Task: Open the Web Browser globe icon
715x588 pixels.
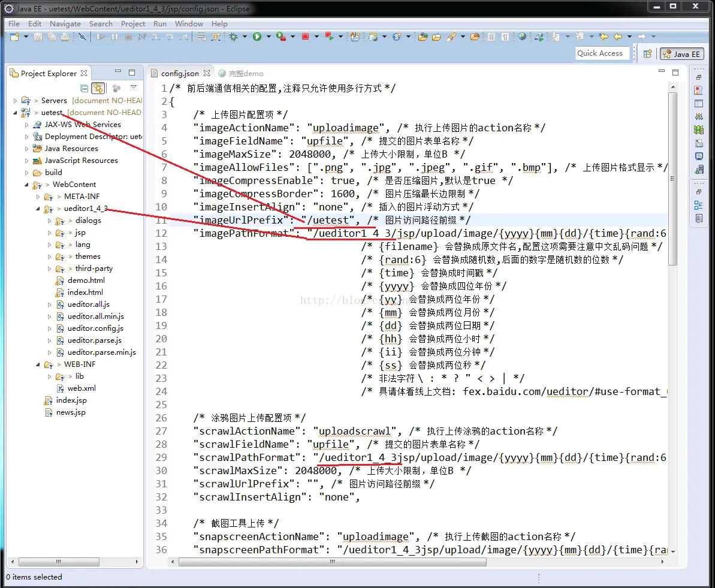Action: pyautogui.click(x=522, y=37)
